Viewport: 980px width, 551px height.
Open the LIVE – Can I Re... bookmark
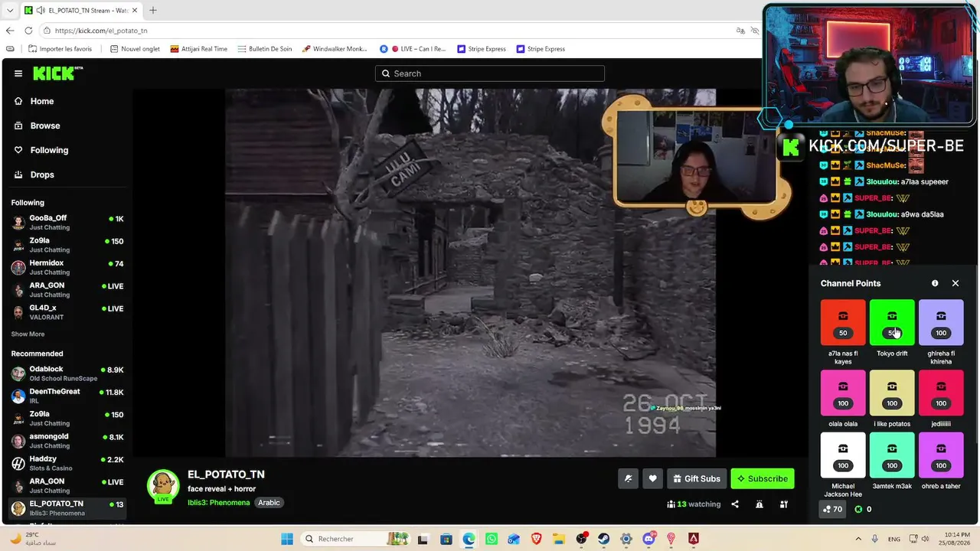pos(413,49)
